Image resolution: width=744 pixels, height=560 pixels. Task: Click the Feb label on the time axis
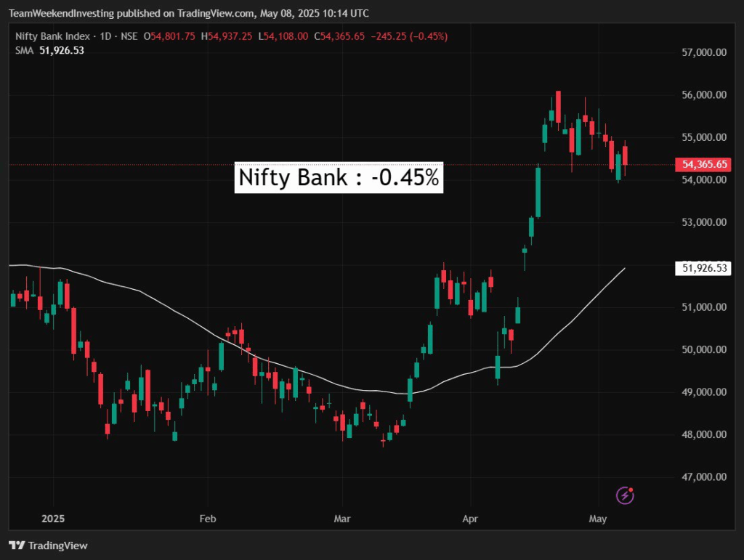point(208,519)
